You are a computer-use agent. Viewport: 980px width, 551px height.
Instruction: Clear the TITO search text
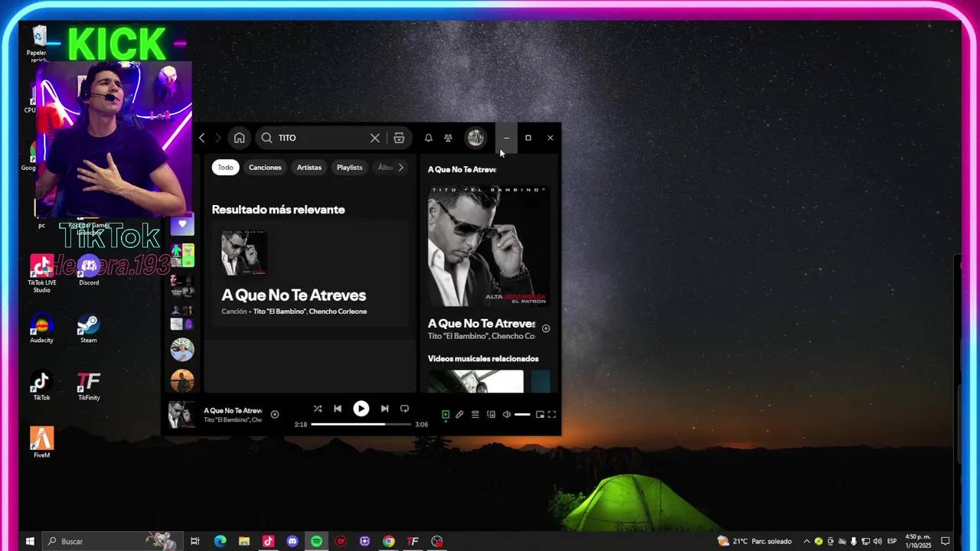[x=374, y=138]
